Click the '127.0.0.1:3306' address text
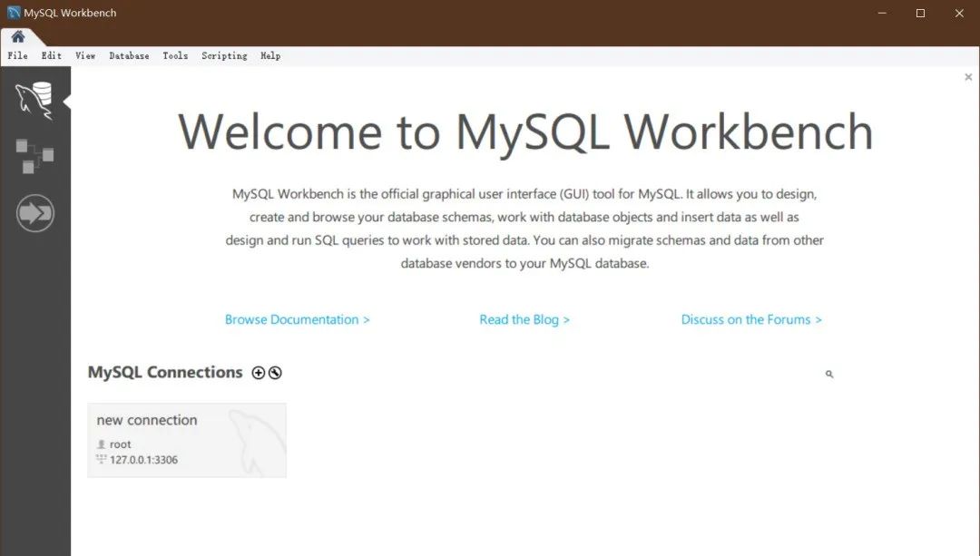 point(143,460)
